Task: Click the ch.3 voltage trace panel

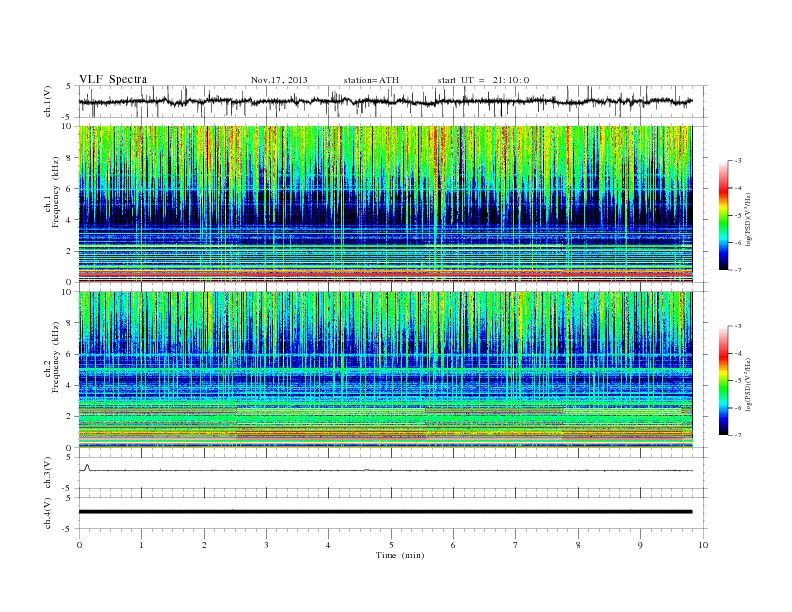Action: click(393, 473)
